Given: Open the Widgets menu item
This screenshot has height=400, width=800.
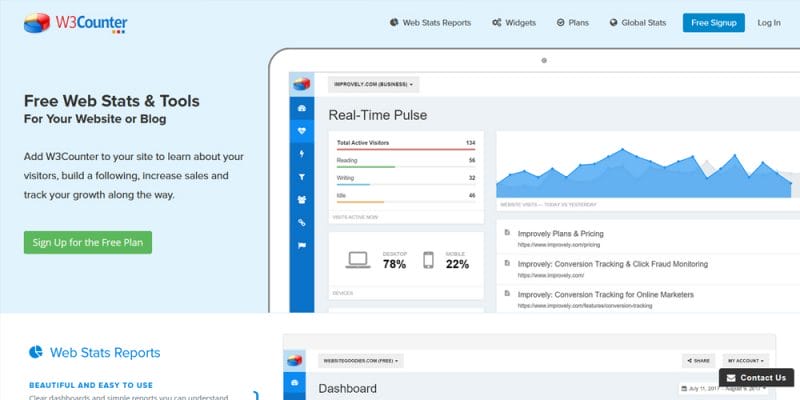Looking at the screenshot, I should click(x=514, y=22).
